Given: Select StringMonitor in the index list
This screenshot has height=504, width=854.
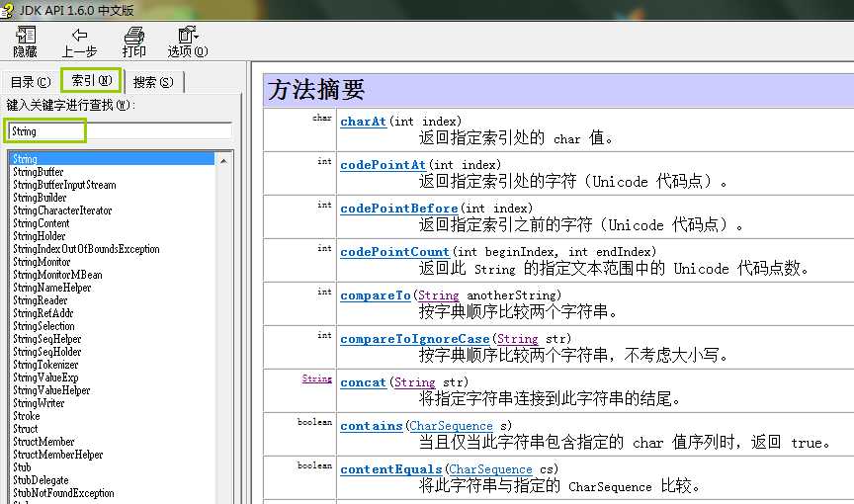Looking at the screenshot, I should [42, 262].
